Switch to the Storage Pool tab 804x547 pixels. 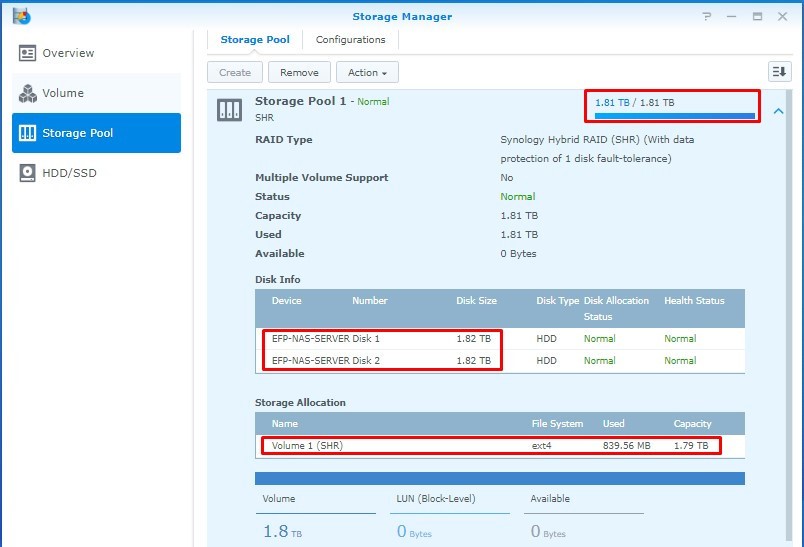coord(255,39)
